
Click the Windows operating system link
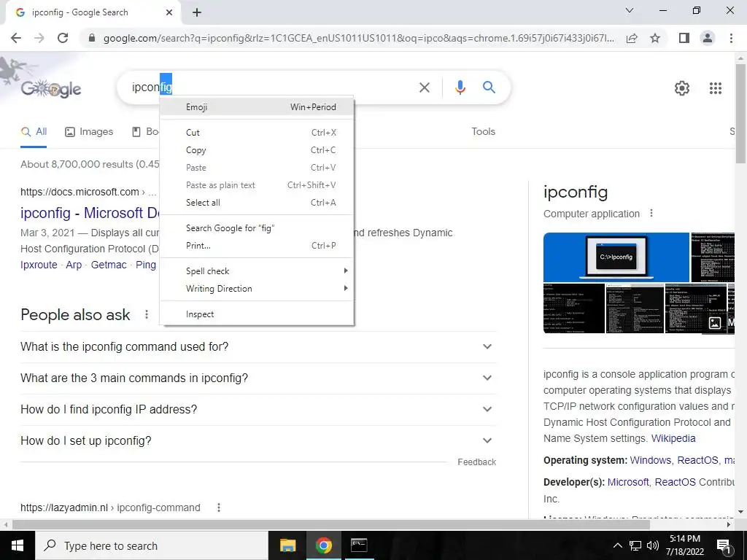pos(650,461)
